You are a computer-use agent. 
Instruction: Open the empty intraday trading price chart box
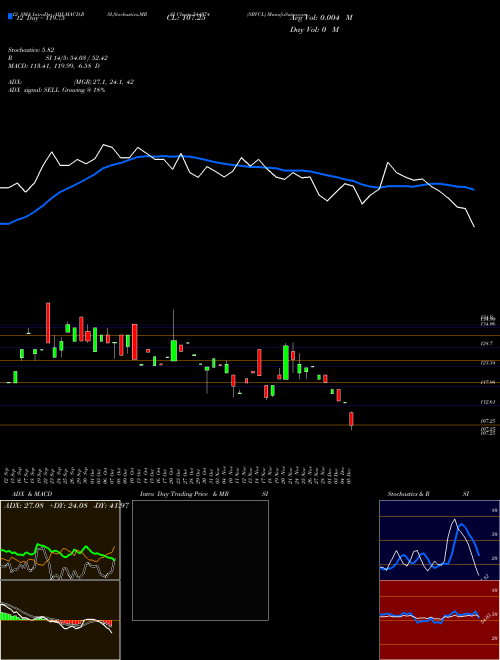pyautogui.click(x=200, y=560)
